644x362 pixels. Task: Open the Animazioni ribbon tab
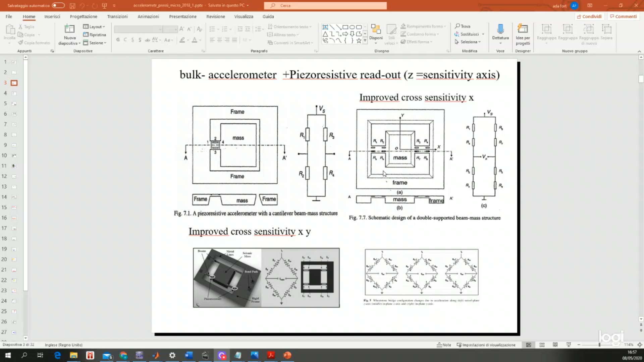point(148,16)
